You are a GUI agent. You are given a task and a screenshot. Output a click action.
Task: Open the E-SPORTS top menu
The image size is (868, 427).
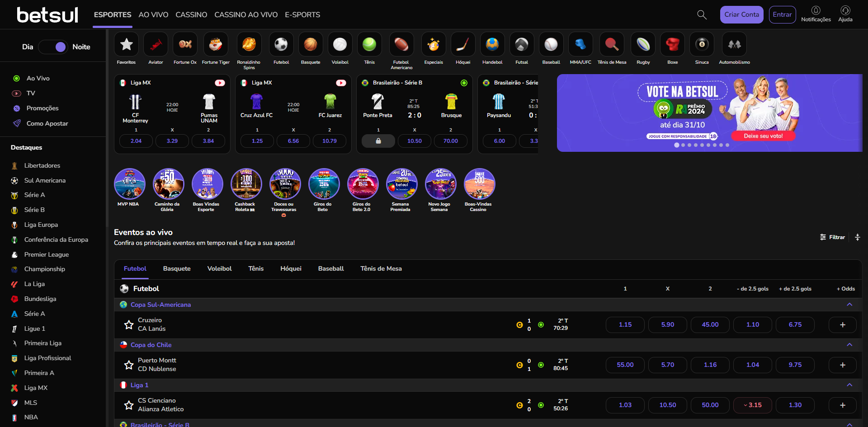coord(302,15)
